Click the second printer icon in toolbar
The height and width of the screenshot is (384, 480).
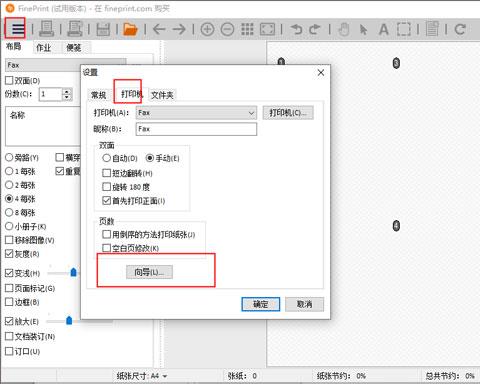[x=75, y=29]
